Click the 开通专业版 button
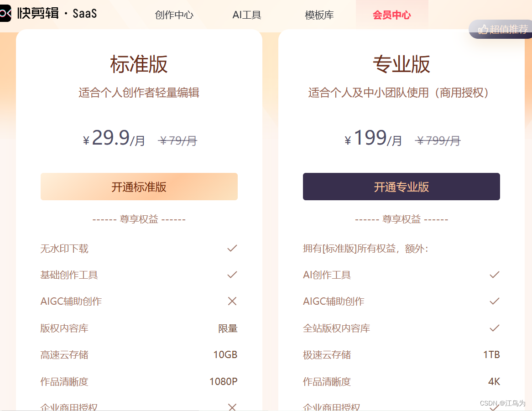 [401, 187]
